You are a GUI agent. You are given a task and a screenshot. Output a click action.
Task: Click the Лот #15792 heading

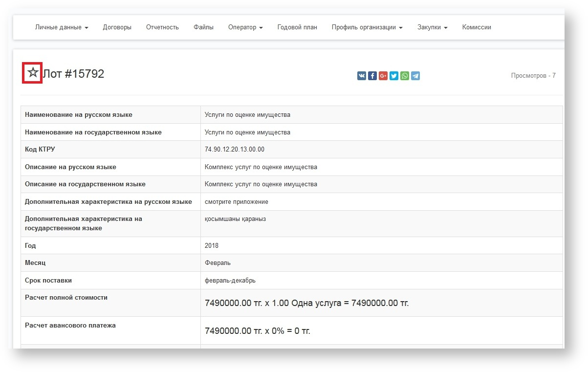74,74
